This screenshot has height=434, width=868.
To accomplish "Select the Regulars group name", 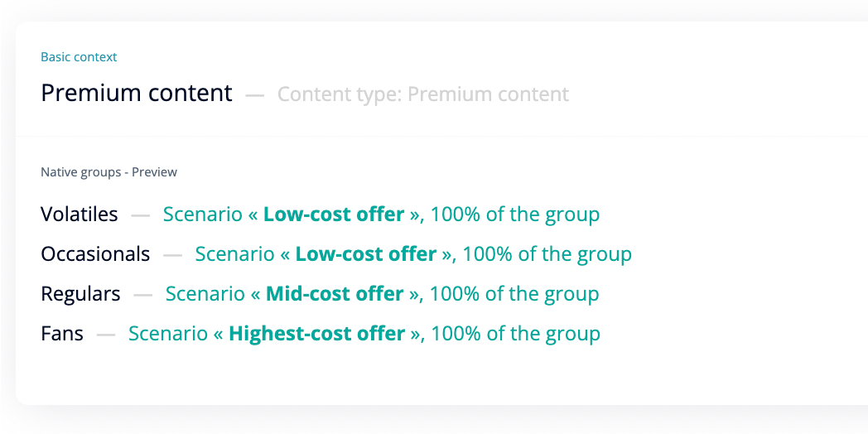I will [81, 294].
